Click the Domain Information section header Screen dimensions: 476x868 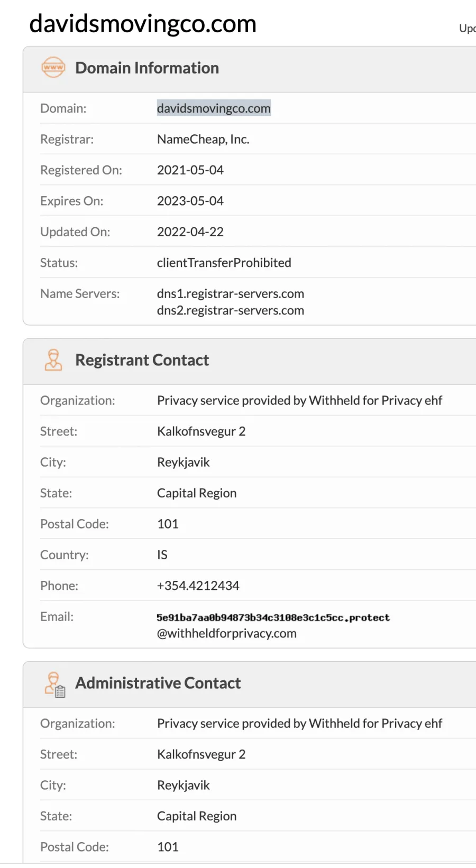point(147,68)
